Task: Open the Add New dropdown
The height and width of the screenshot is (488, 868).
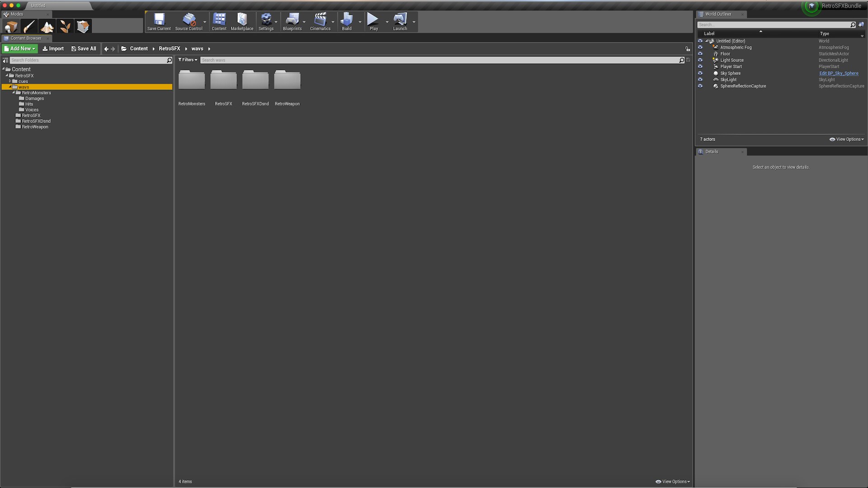Action: tap(20, 49)
